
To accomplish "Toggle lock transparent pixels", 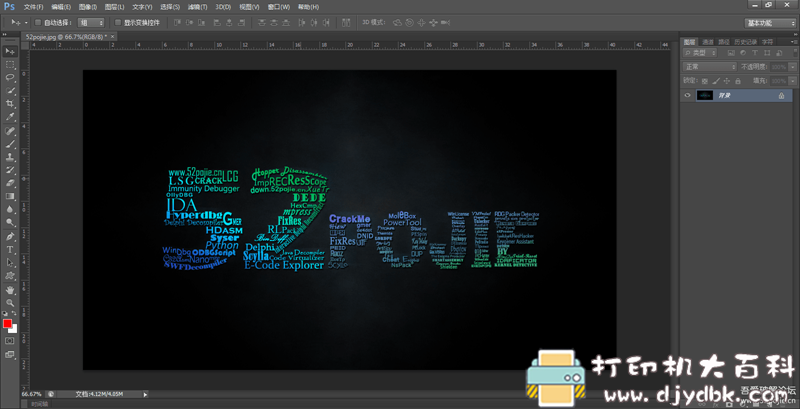I will coord(705,81).
